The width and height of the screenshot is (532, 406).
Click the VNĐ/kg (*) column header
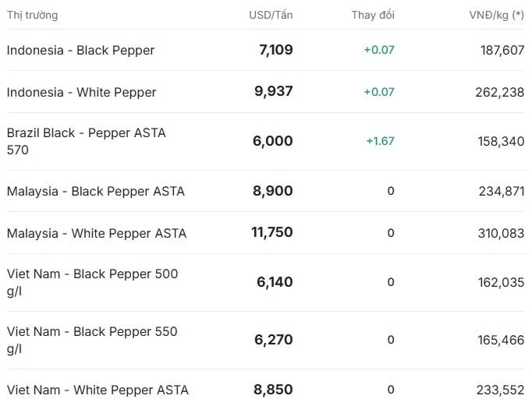pyautogui.click(x=497, y=16)
